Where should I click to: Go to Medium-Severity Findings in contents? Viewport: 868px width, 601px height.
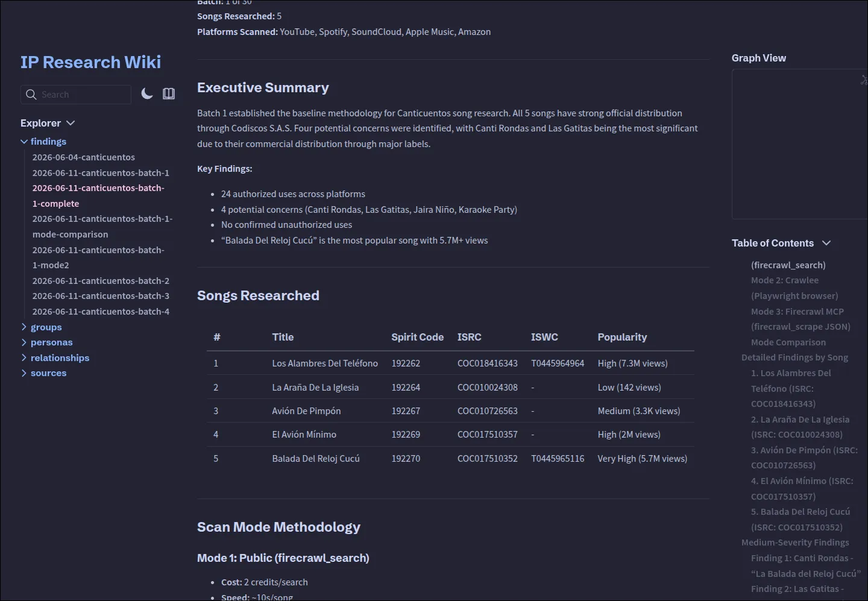point(795,543)
